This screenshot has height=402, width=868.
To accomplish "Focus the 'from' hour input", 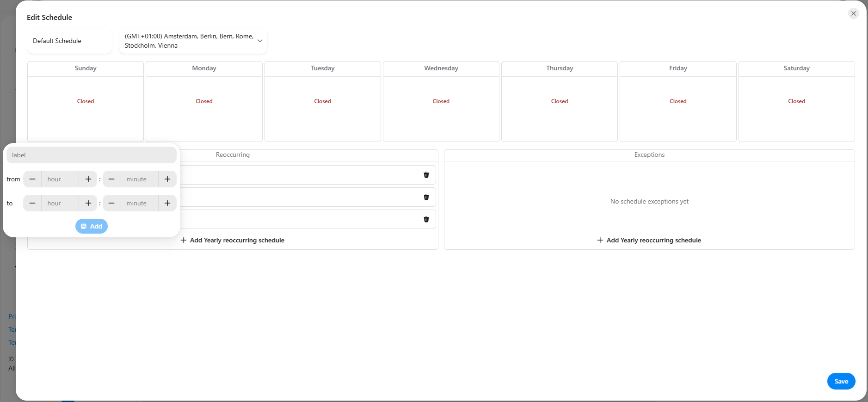I will pos(60,179).
